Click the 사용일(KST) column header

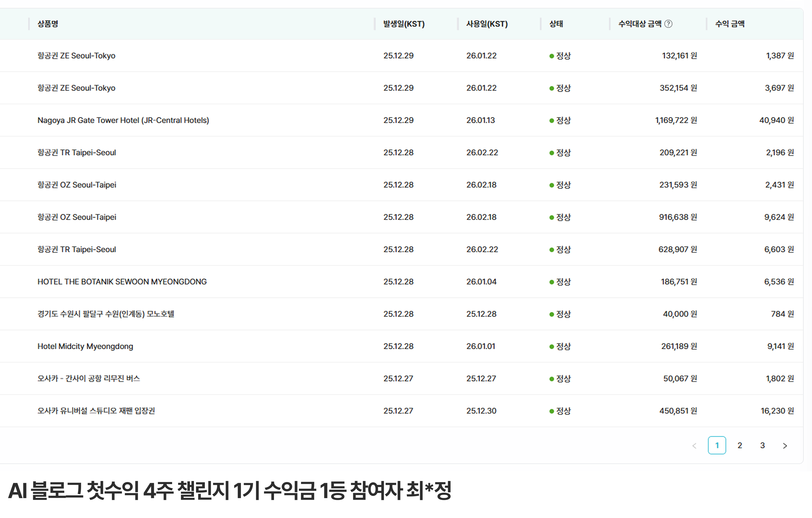(x=487, y=24)
